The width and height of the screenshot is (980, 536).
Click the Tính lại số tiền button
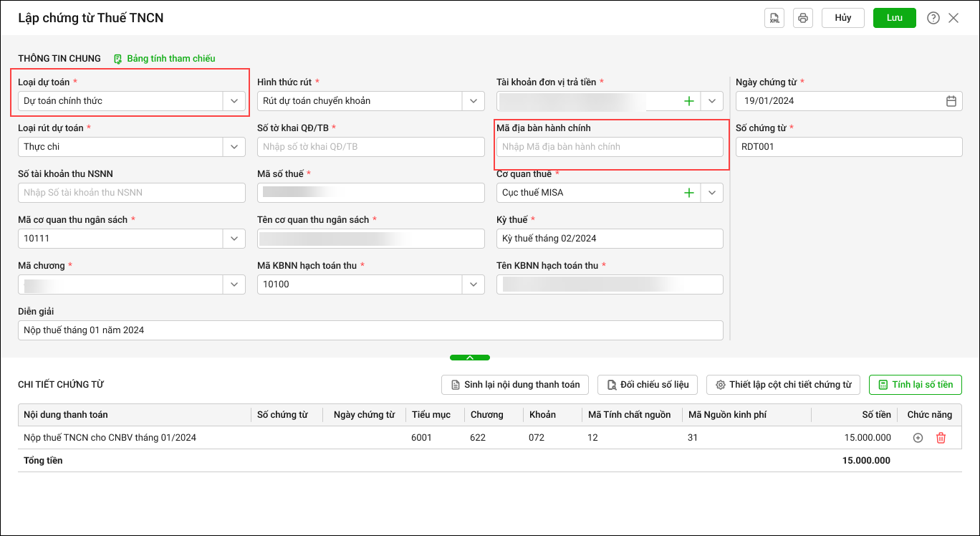pos(915,385)
